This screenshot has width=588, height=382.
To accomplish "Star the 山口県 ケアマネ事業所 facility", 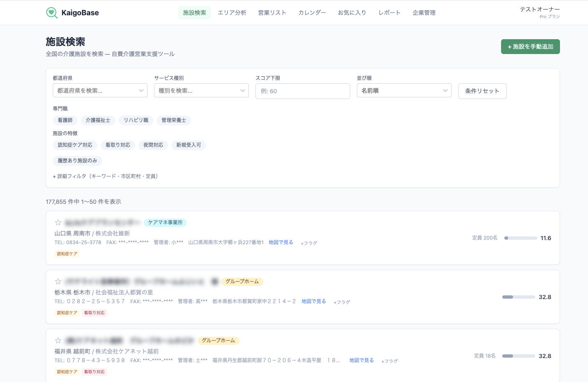I will (58, 222).
